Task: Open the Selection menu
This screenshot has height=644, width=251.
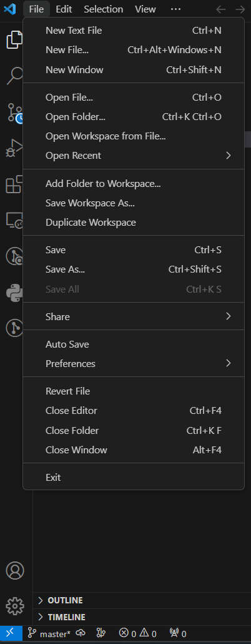Action: tap(104, 9)
